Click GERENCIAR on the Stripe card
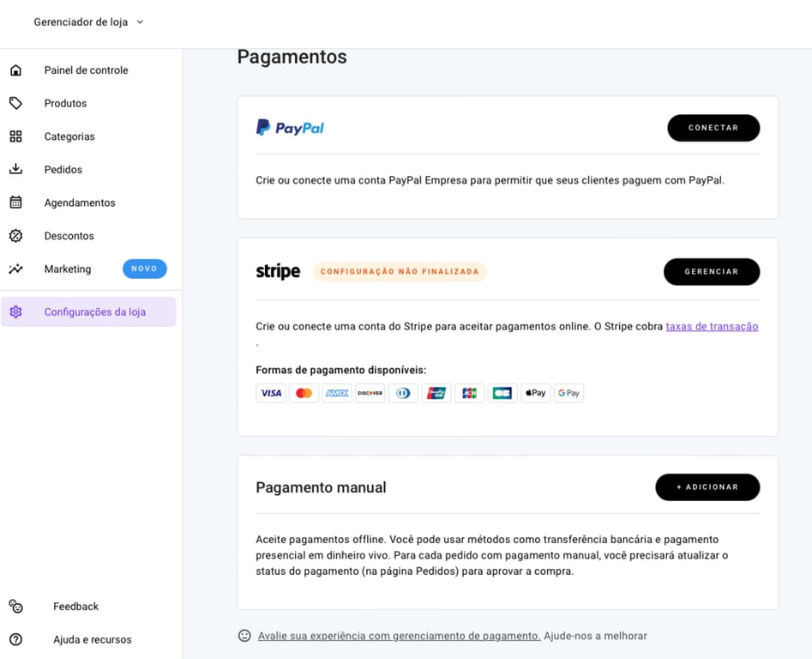Viewport: 812px width, 659px height. coord(711,271)
